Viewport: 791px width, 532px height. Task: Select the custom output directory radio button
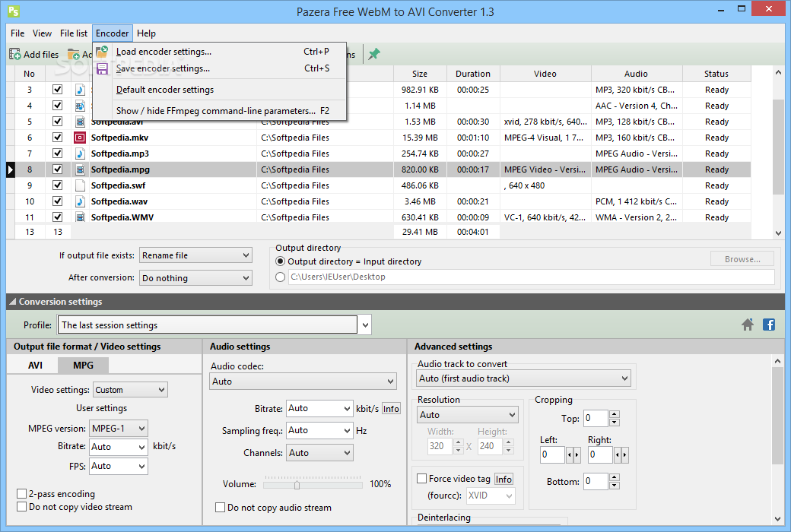click(x=280, y=277)
